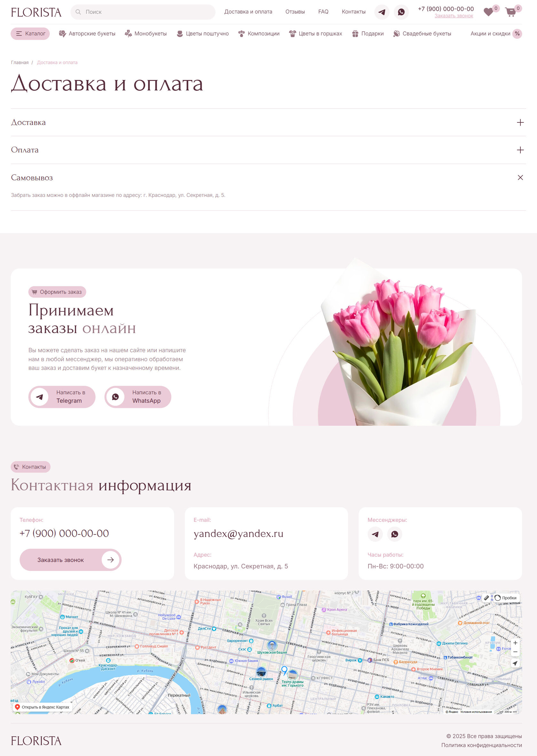Click Контакты badge above heading
537x756 pixels.
coord(30,467)
